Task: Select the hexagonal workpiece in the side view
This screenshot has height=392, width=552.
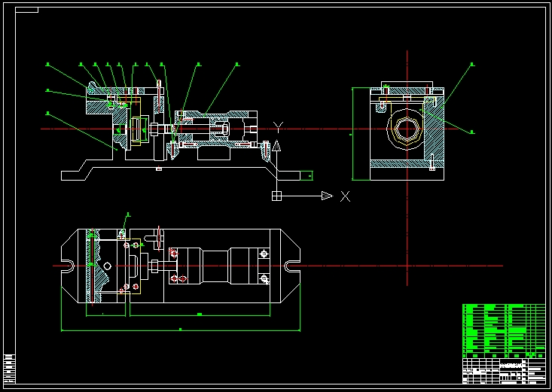Action: (x=407, y=129)
